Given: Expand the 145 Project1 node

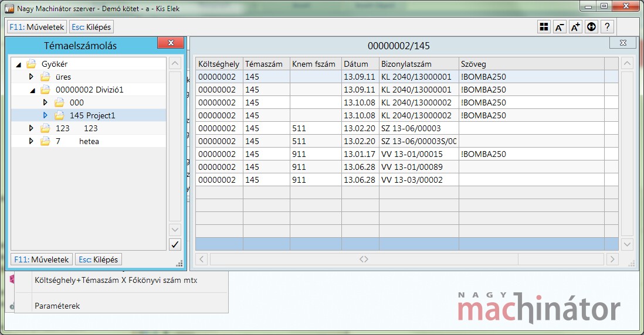Looking at the screenshot, I should (45, 115).
